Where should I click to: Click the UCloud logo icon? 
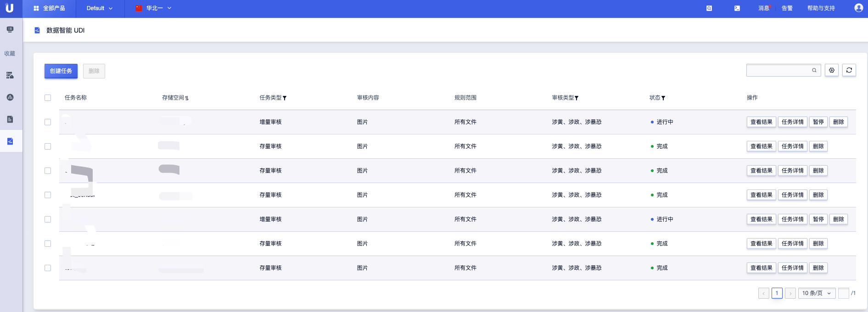pyautogui.click(x=9, y=8)
